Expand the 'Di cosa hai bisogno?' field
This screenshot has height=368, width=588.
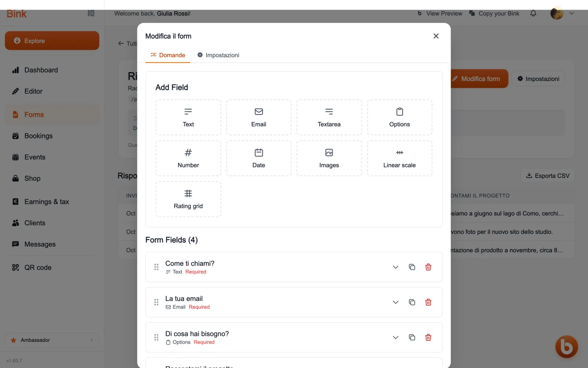click(395, 337)
